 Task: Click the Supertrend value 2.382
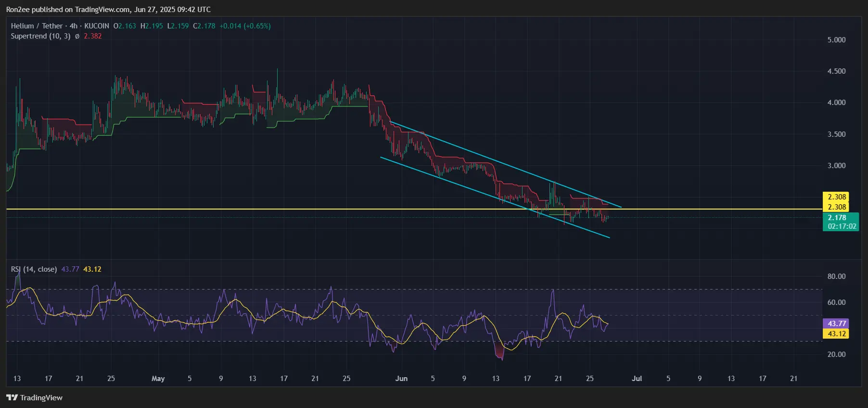(93, 36)
